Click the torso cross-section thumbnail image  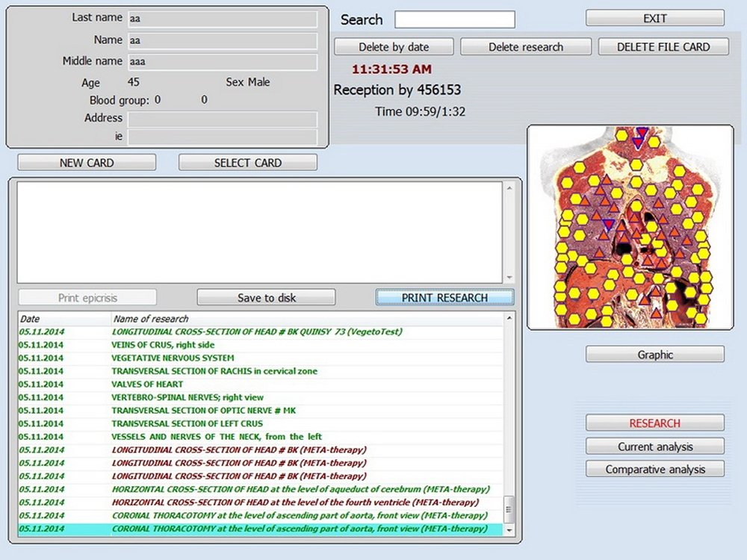coord(630,227)
